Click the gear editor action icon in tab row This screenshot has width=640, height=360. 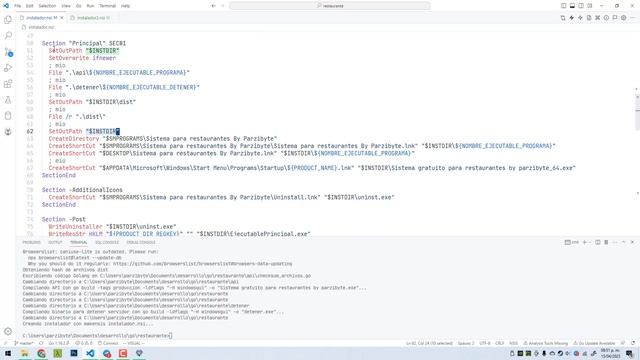[623, 18]
